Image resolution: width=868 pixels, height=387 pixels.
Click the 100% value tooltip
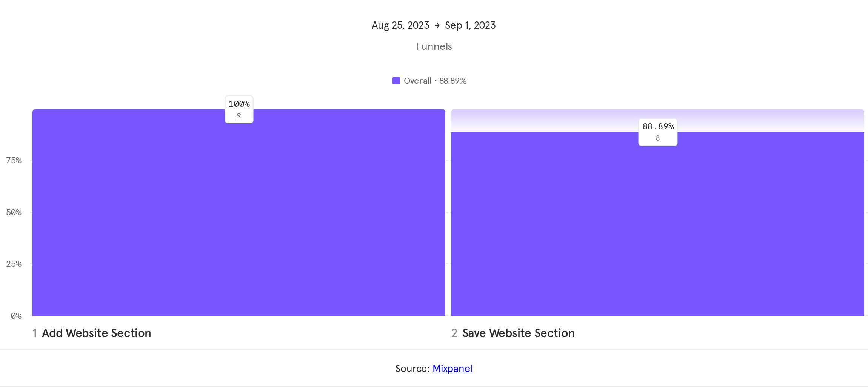point(239,109)
